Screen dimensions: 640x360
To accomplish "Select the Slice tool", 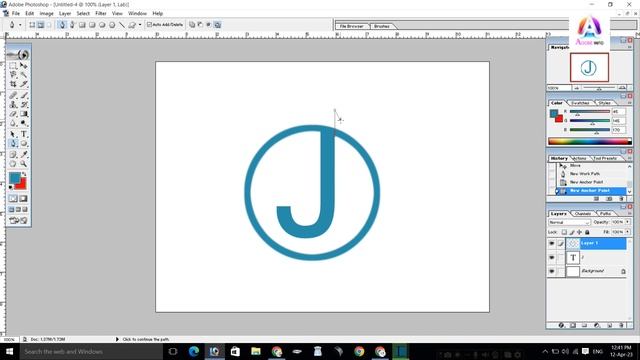I will click(x=24, y=84).
